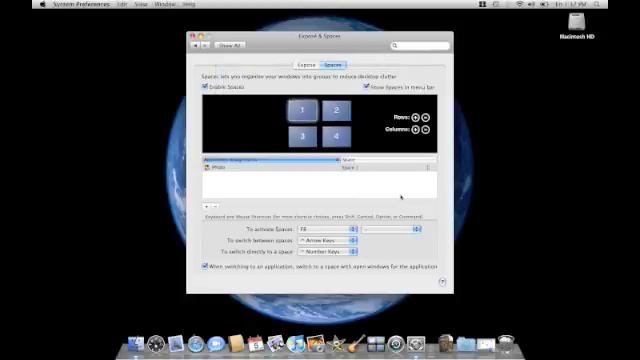Screen dimensions: 640x360
Task: Open the Window menu
Action: (x=165, y=4)
